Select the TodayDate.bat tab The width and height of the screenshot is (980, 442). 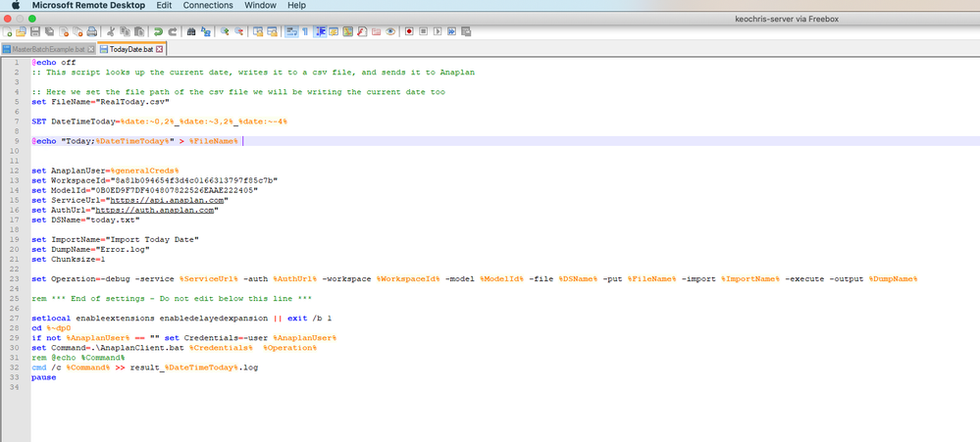[130, 49]
